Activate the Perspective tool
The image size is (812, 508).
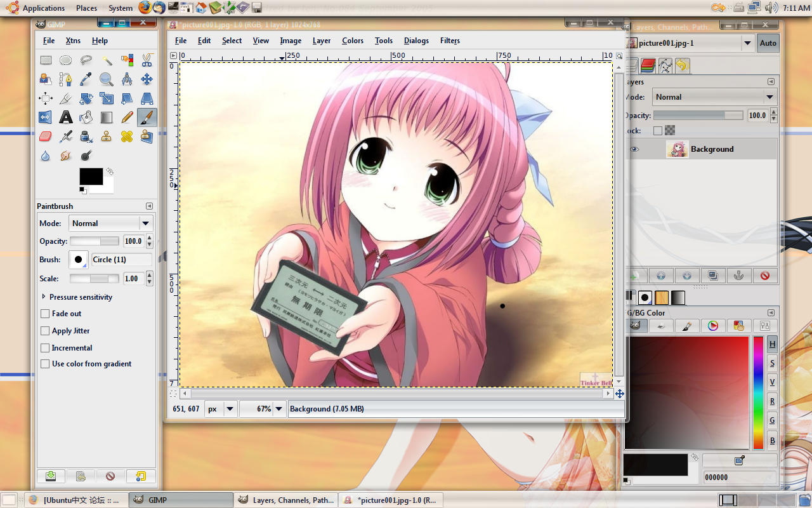click(147, 98)
